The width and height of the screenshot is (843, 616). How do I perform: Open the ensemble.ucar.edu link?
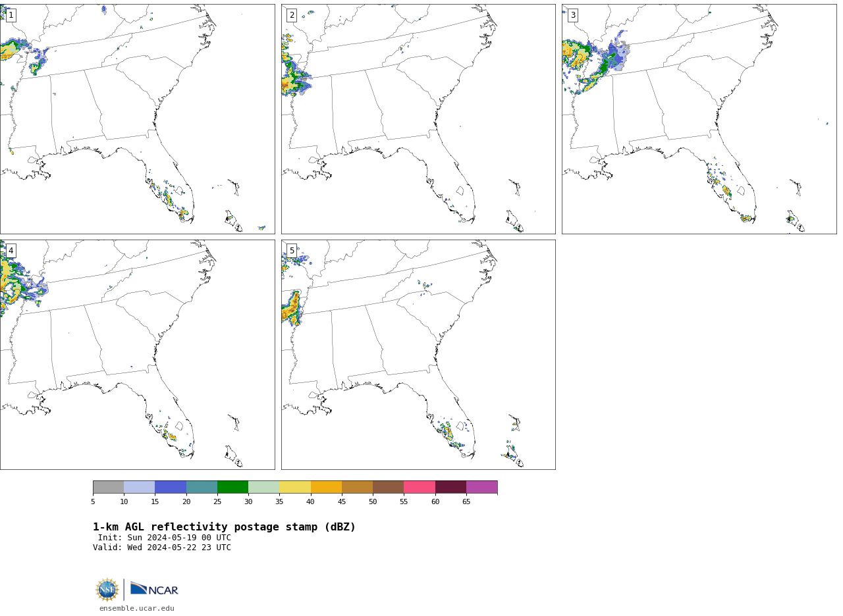[137, 609]
